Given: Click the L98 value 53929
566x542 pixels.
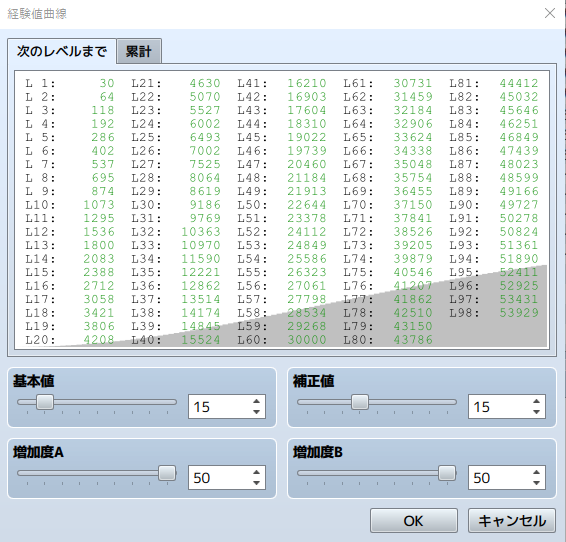Looking at the screenshot, I should [519, 313].
